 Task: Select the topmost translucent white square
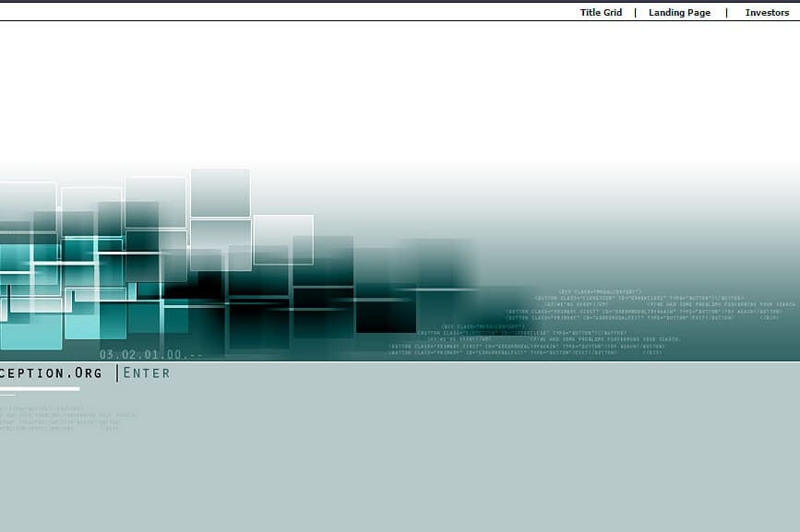coord(220,192)
